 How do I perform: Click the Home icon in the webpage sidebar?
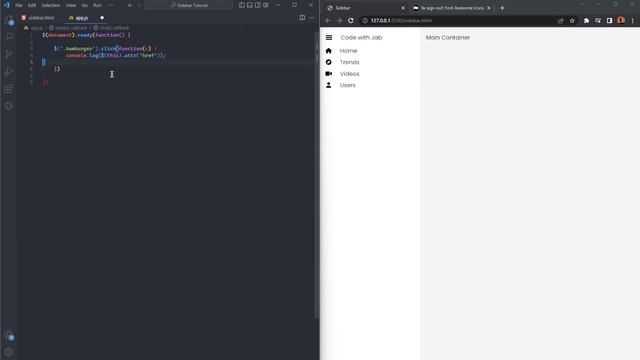329,51
